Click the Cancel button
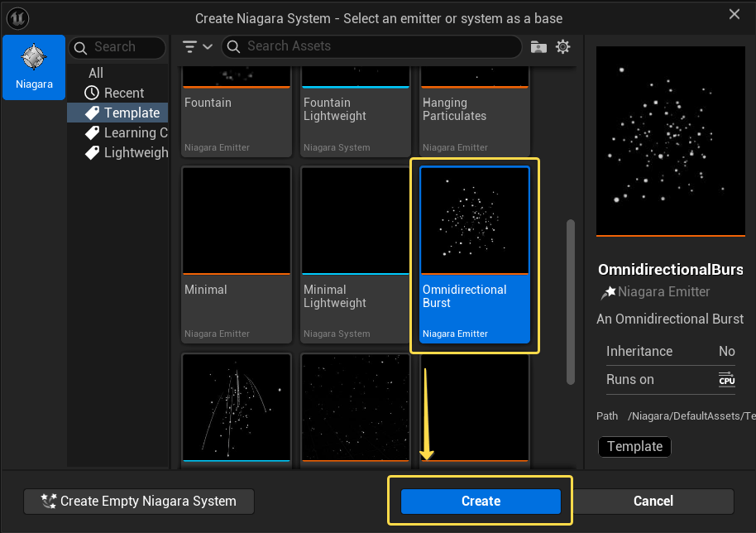 point(653,501)
